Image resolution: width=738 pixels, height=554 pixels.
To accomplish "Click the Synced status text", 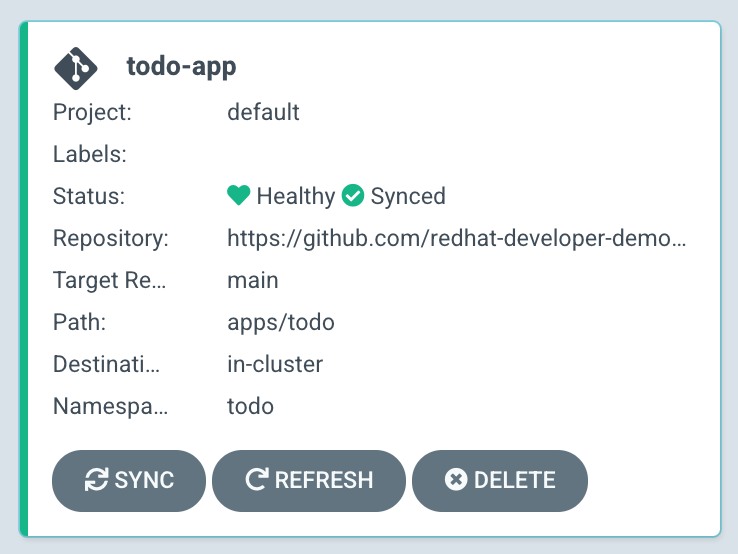I will [x=408, y=196].
